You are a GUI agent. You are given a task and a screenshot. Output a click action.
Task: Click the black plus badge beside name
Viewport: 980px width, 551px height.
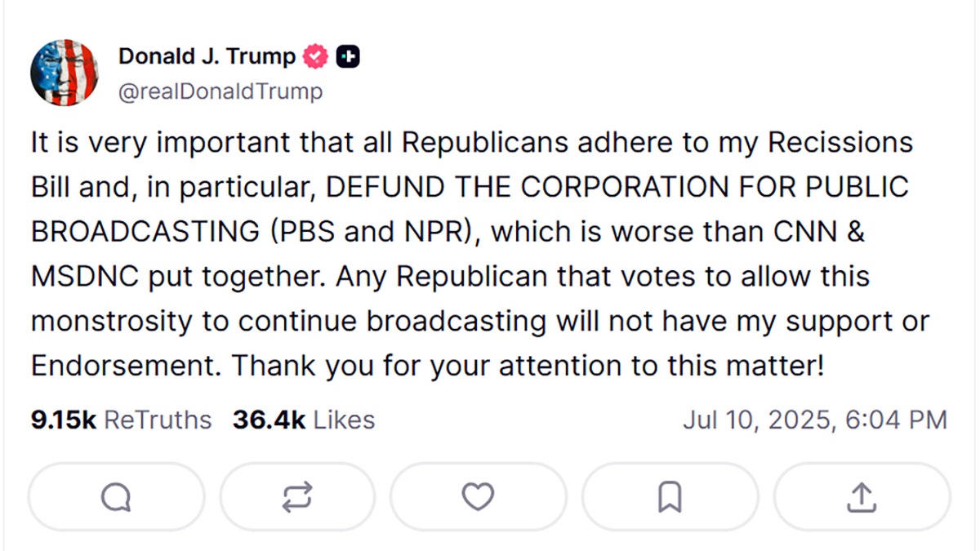(x=348, y=57)
